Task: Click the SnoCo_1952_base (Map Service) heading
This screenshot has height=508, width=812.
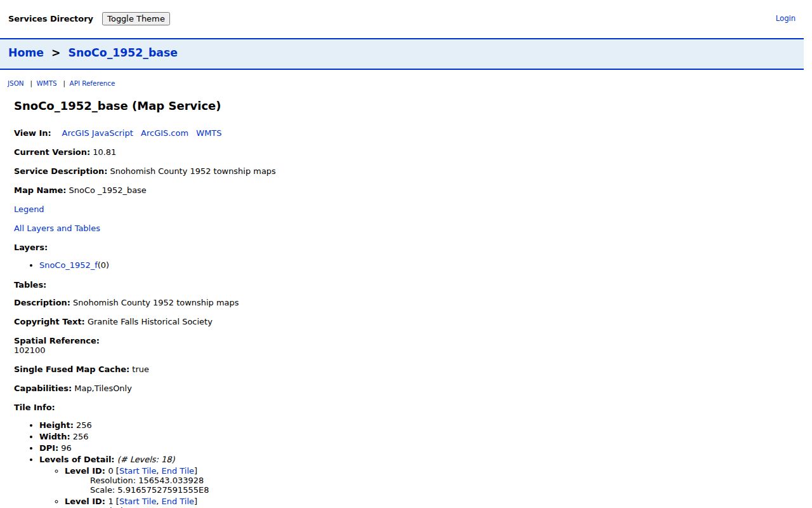Action: (117, 106)
